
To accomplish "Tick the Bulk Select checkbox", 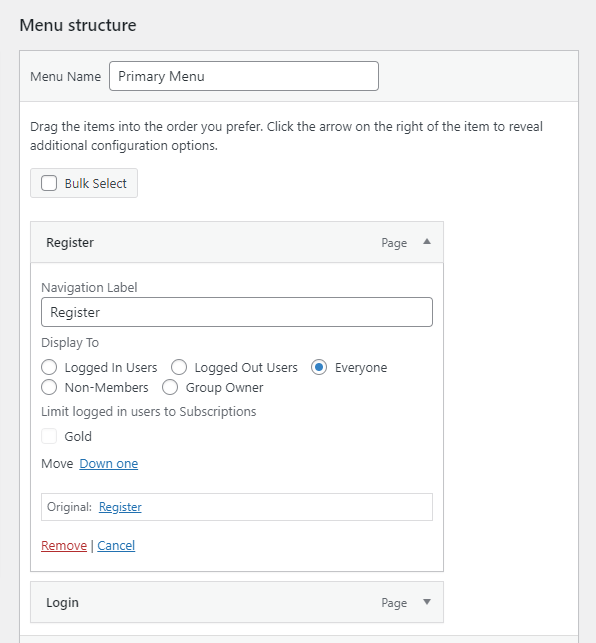I will 49,183.
